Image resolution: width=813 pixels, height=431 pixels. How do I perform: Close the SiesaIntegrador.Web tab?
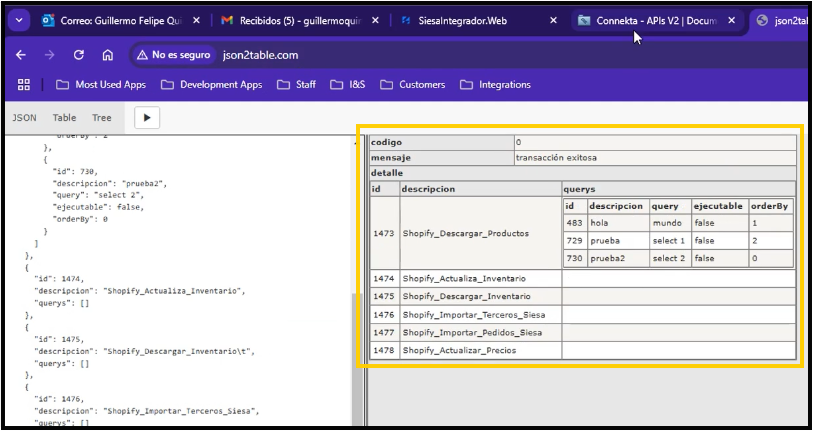pos(554,20)
